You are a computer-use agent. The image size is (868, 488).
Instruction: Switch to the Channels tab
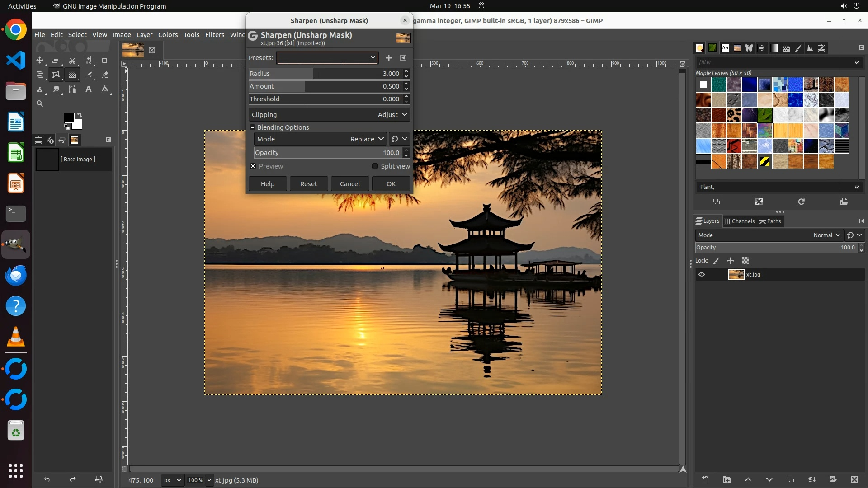[739, 221]
